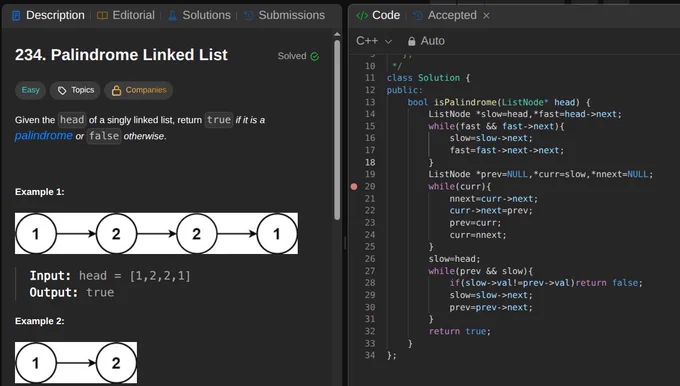The width and height of the screenshot is (680, 386).
Task: Click the Auto button
Action: pyautogui.click(x=426, y=41)
